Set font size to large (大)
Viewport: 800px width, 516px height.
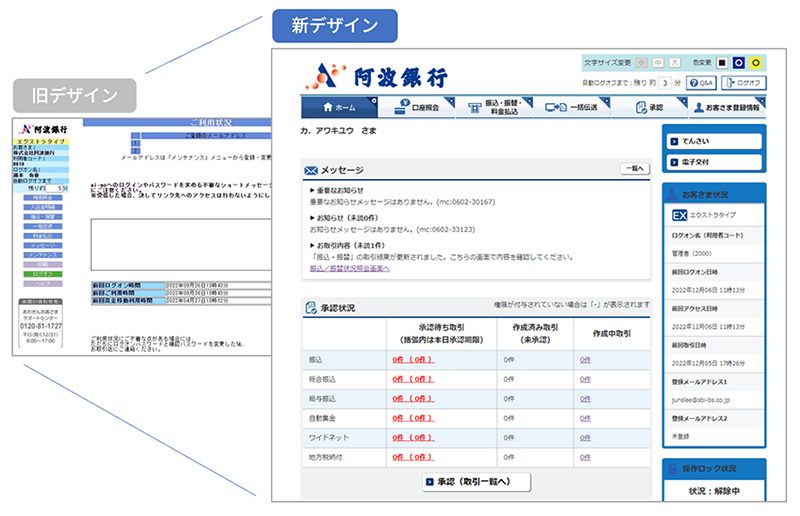click(674, 63)
